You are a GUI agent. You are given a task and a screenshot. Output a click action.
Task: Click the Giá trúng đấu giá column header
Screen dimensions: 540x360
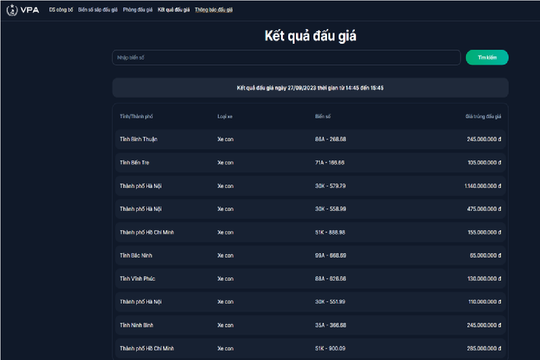click(x=484, y=116)
